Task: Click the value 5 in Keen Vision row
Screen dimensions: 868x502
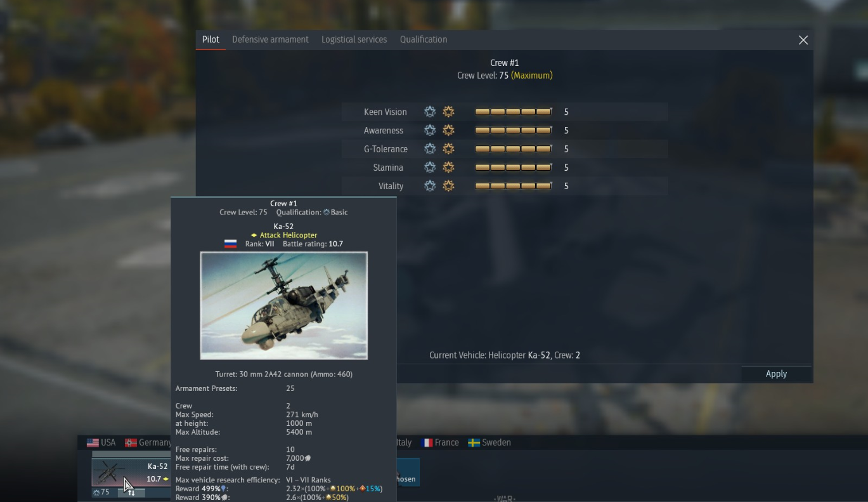Action: tap(566, 112)
